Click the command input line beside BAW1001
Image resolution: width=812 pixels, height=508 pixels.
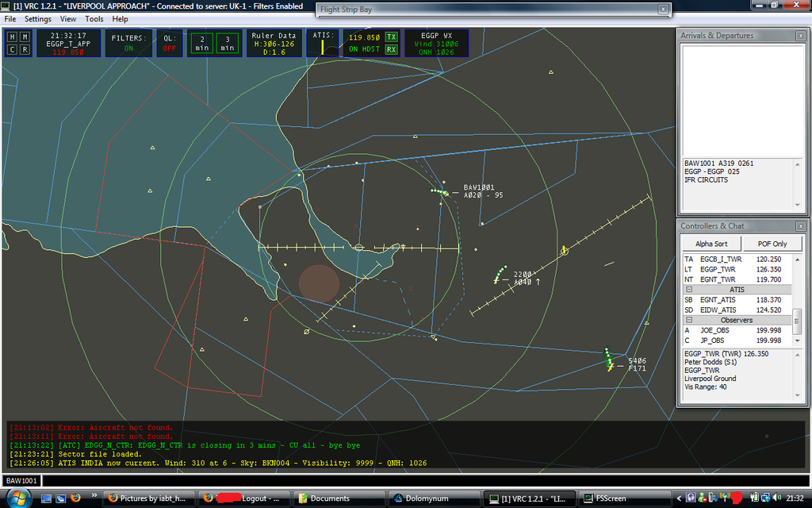click(x=396, y=481)
